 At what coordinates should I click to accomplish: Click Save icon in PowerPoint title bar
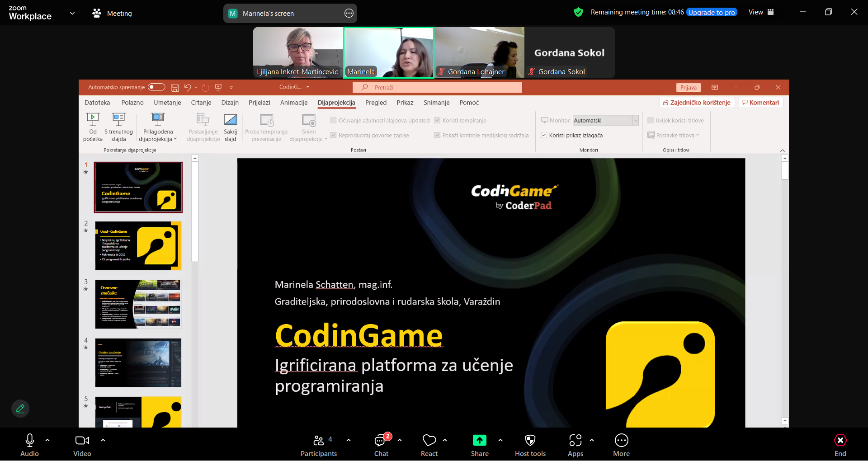[x=175, y=88]
